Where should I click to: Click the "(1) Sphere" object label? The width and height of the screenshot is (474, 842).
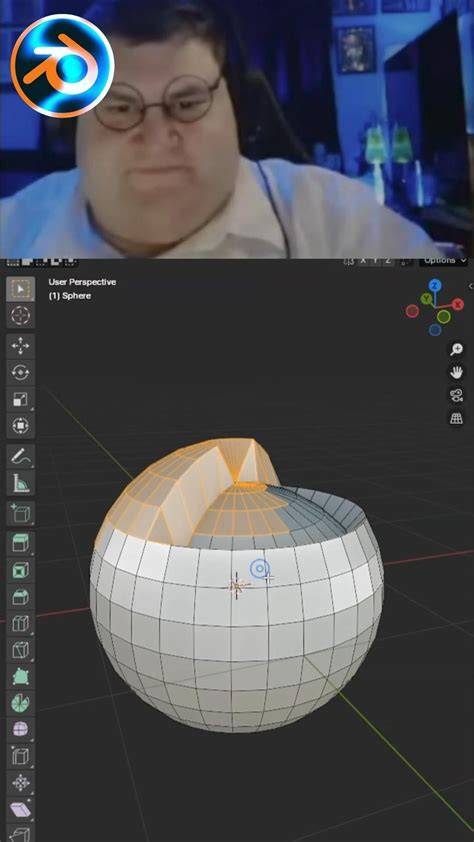[x=70, y=296]
